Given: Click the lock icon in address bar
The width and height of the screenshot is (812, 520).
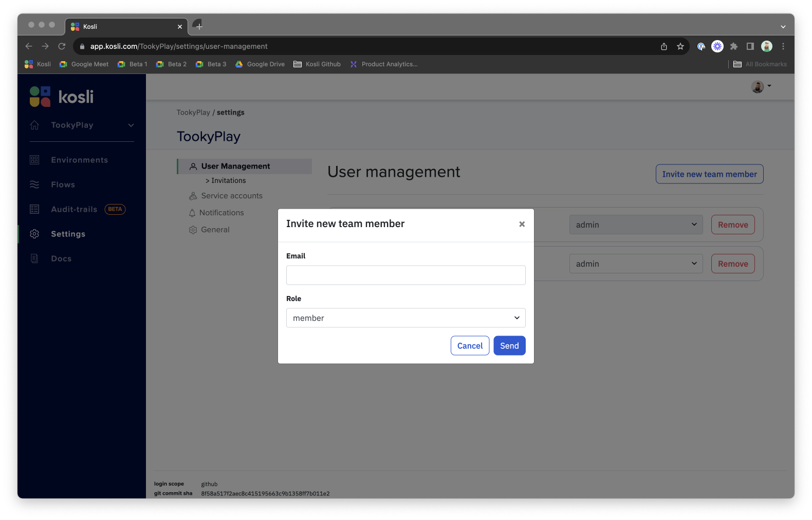Looking at the screenshot, I should 82,46.
